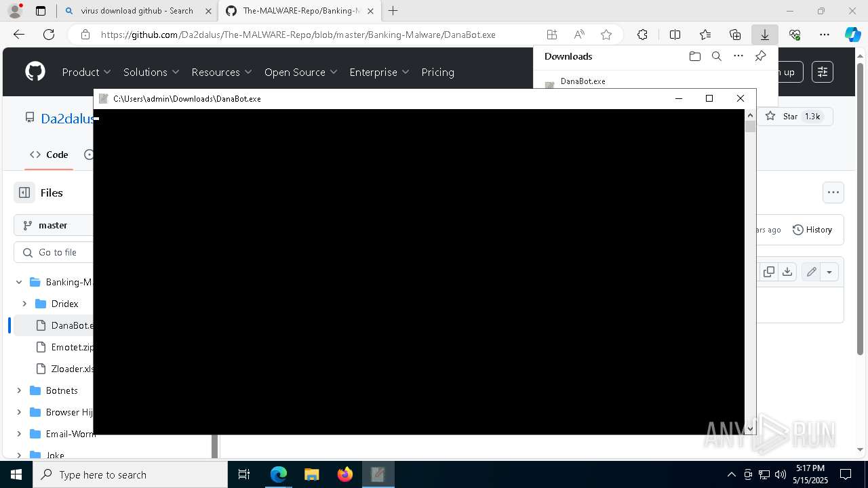Click the GitHub logo icon
Screen dimensions: 868x488
click(x=35, y=72)
